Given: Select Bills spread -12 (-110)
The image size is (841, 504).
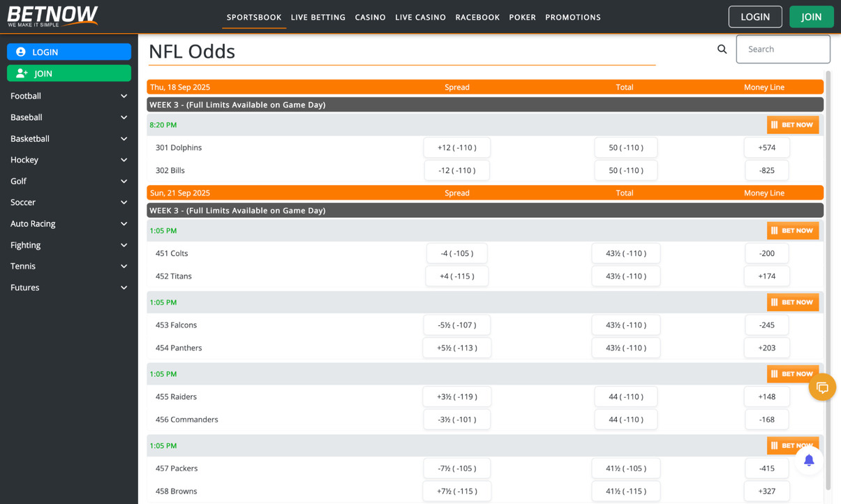Looking at the screenshot, I should point(457,170).
